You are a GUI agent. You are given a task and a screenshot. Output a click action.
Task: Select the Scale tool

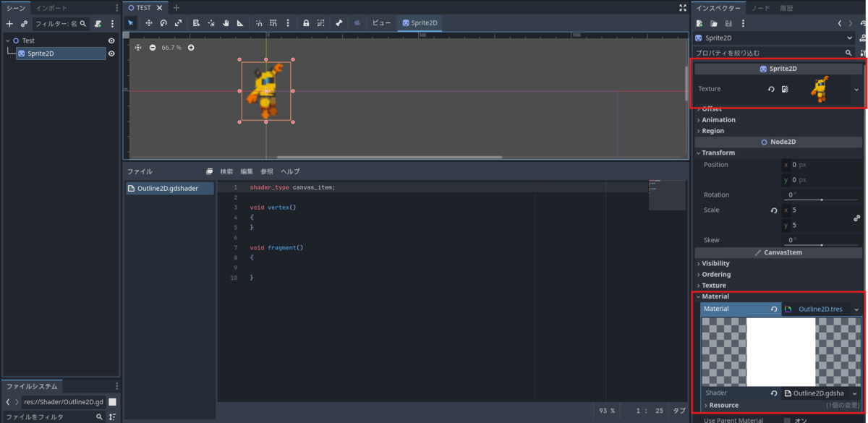178,22
